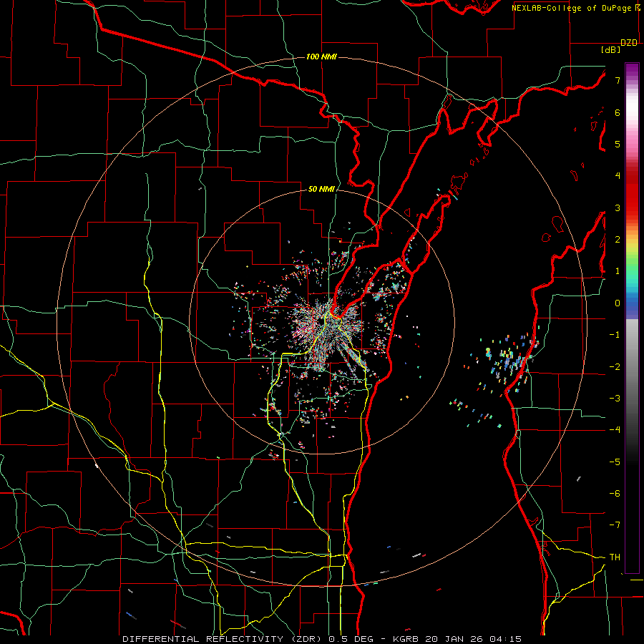Click the TH threshold label on scale

pyautogui.click(x=615, y=557)
